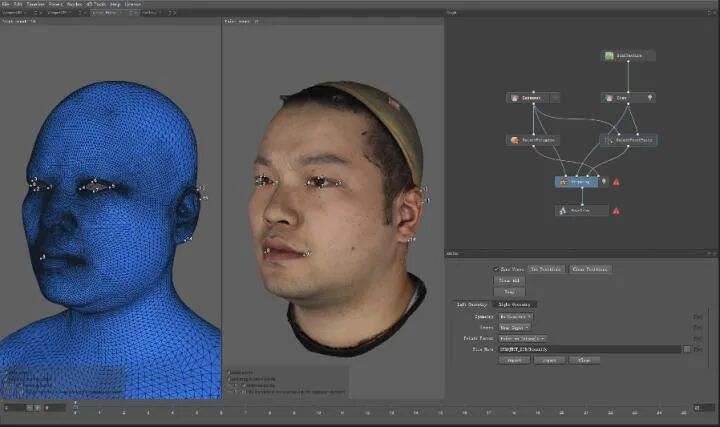Click the Export button
This screenshot has width=720, height=427.
[549, 360]
